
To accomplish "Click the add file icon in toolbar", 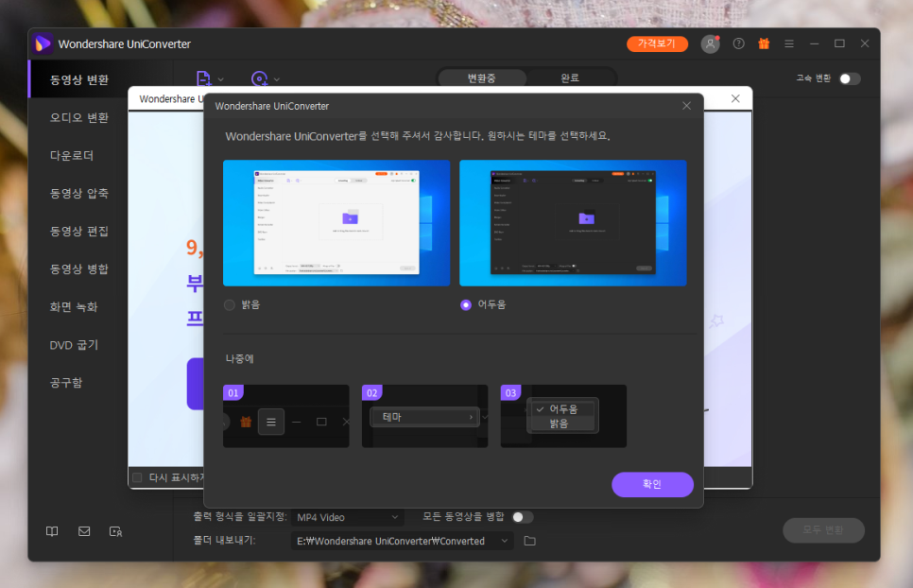I will click(203, 78).
